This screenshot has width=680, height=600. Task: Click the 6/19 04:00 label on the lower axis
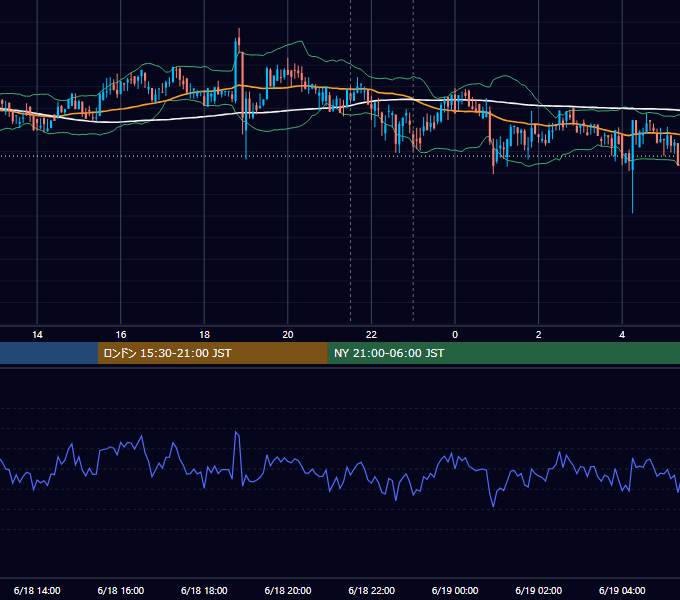pyautogui.click(x=622, y=590)
